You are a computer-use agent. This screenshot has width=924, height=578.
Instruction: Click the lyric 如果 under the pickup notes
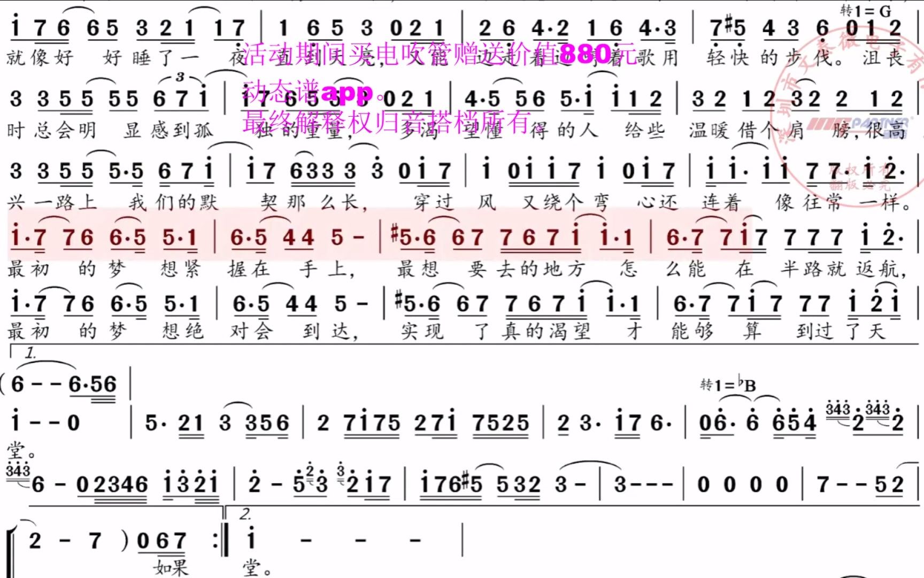(171, 567)
